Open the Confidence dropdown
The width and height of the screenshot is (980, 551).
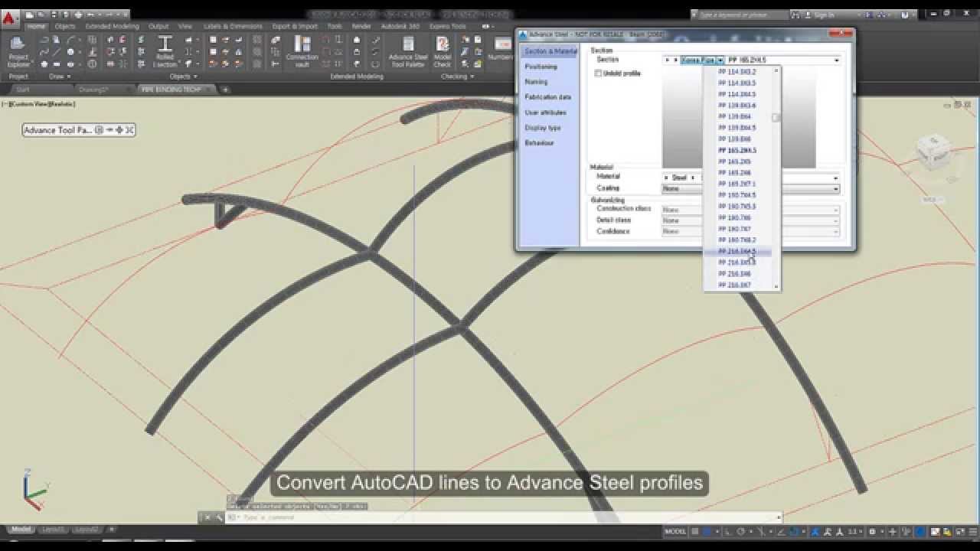pyautogui.click(x=750, y=230)
